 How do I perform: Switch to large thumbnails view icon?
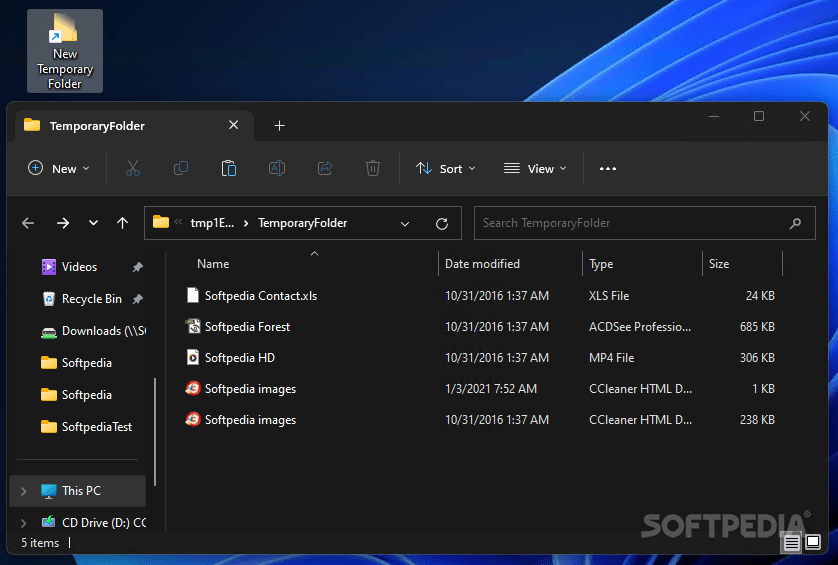813,542
